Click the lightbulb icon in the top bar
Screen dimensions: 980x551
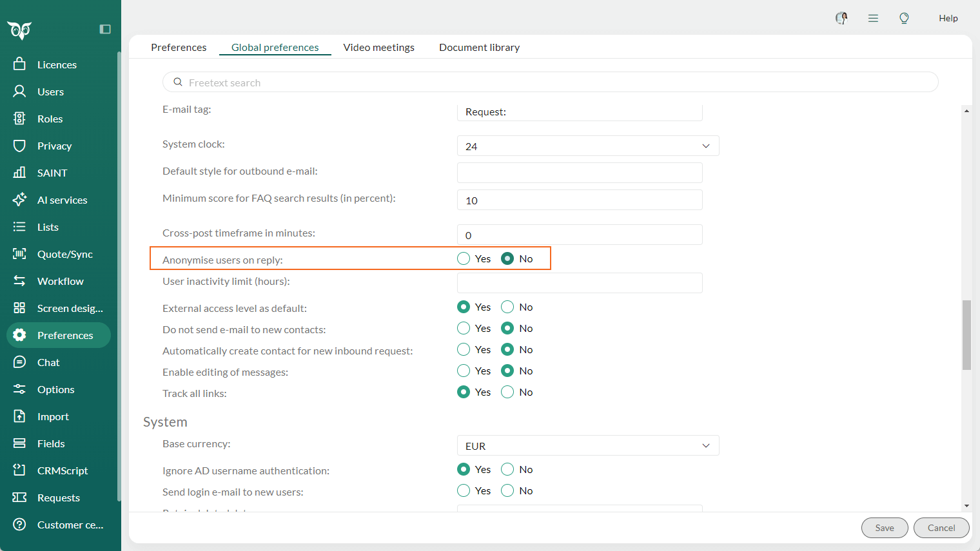pyautogui.click(x=904, y=18)
